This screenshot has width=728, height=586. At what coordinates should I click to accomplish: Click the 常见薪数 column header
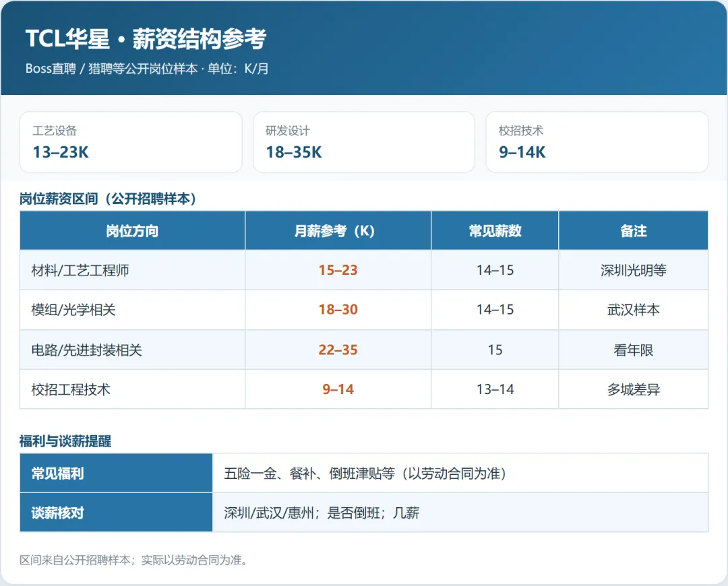click(495, 231)
